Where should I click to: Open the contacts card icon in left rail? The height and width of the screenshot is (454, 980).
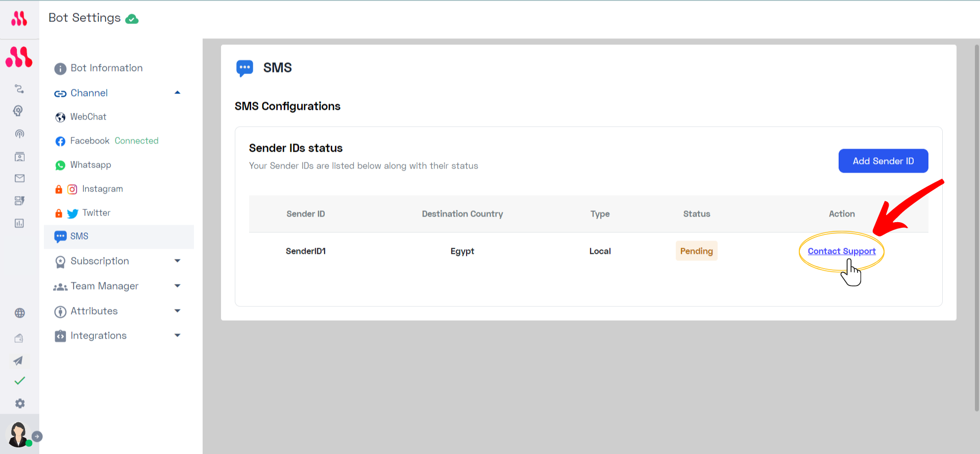pyautogui.click(x=19, y=157)
